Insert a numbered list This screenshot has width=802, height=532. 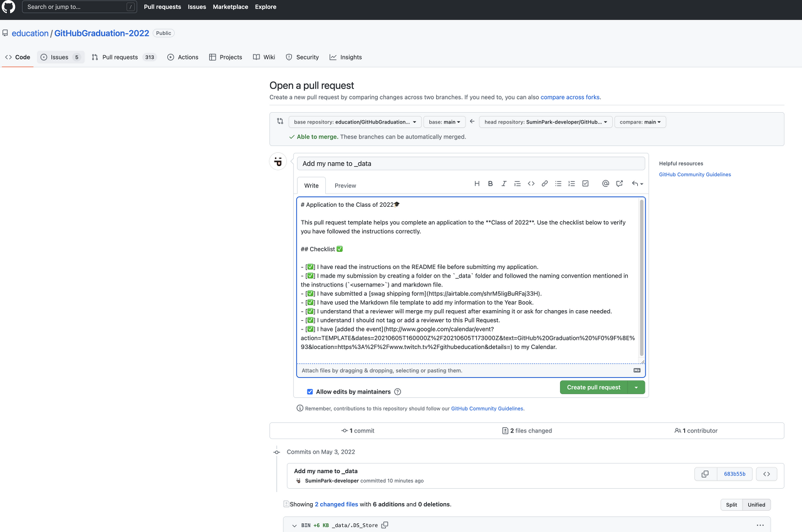click(571, 184)
